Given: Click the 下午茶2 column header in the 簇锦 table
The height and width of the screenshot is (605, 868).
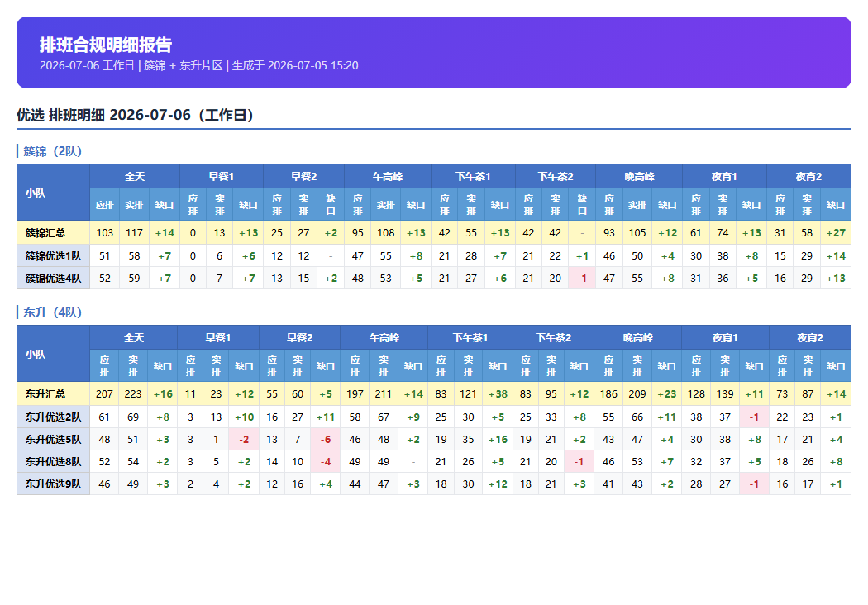Looking at the screenshot, I should (x=556, y=177).
